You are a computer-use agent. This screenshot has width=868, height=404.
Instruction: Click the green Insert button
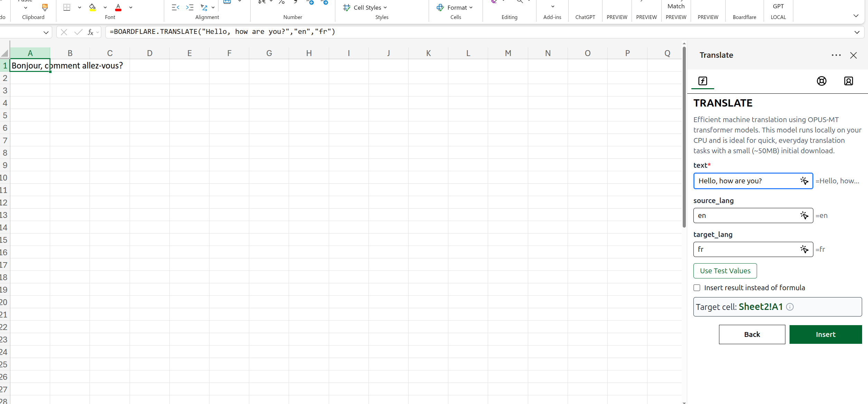pyautogui.click(x=826, y=334)
